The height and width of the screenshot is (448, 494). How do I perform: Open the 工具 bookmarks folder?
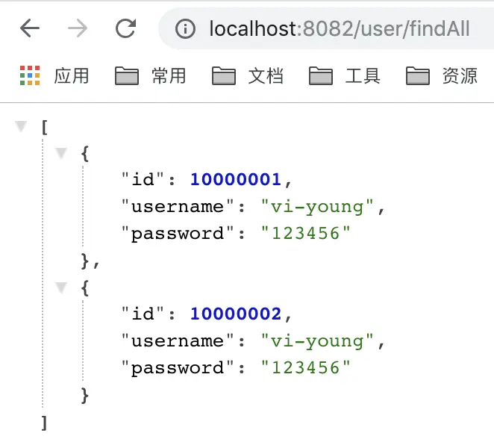pos(345,76)
